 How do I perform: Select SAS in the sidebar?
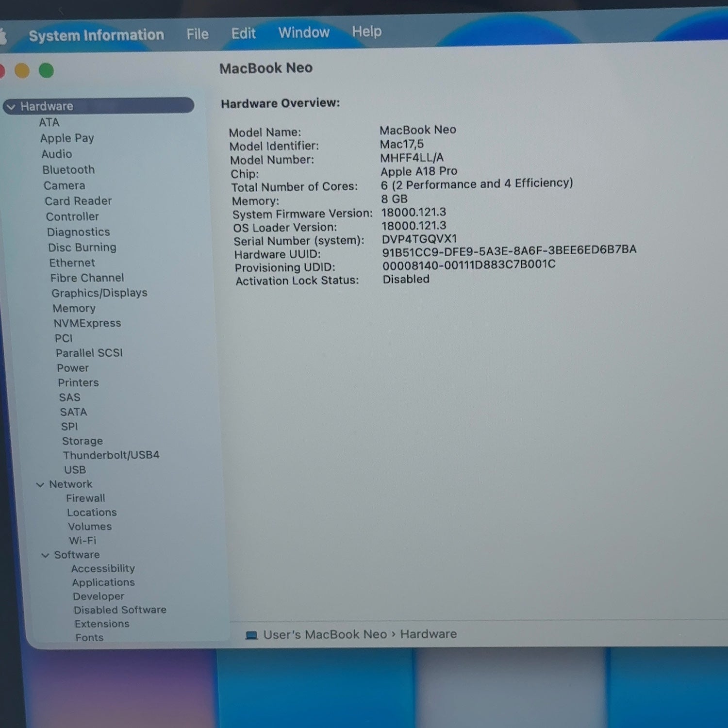click(x=69, y=397)
